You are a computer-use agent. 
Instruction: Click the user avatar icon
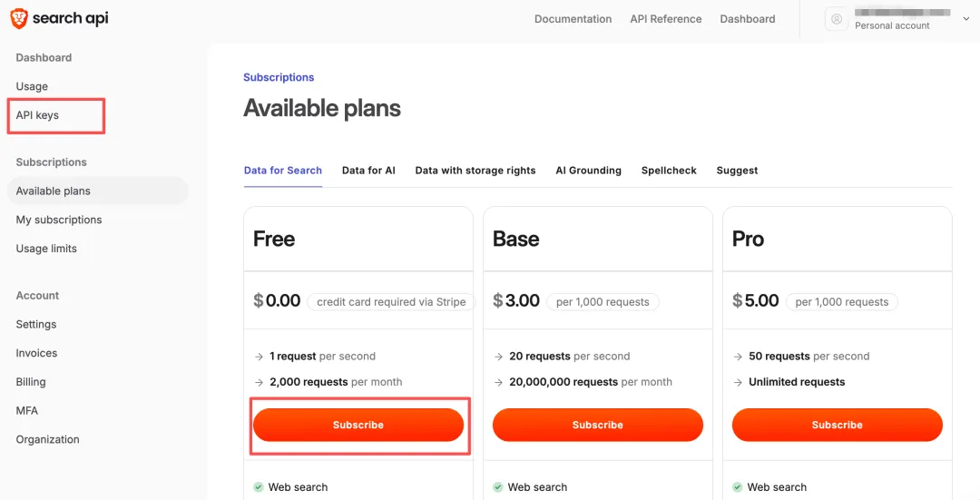[837, 19]
